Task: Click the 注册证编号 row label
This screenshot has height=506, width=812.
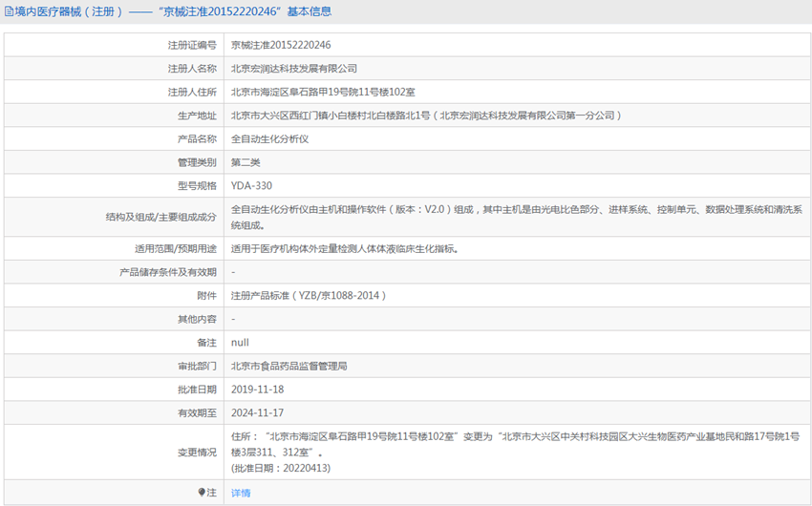Action: click(x=192, y=45)
